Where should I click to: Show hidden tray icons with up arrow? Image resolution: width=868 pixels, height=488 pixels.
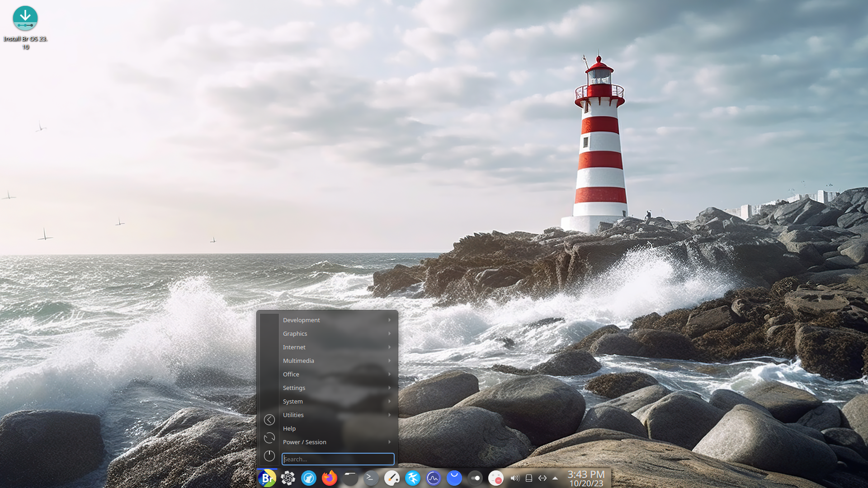(555, 478)
